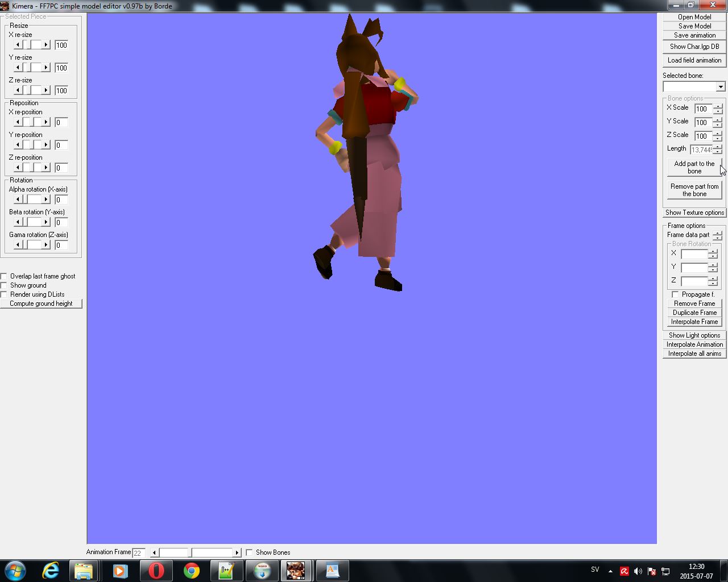This screenshot has width=728, height=582.
Task: Click Interpolate all anims button
Action: pyautogui.click(x=694, y=354)
